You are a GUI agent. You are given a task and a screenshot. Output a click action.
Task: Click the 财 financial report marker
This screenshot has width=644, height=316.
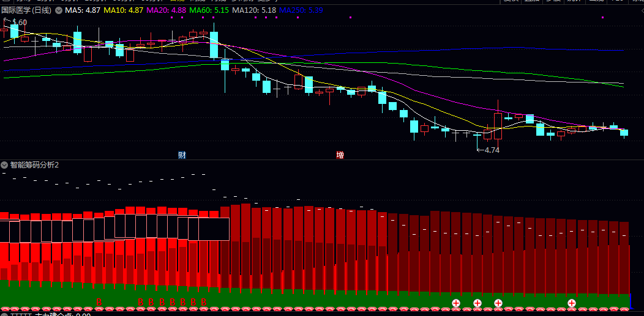coord(182,155)
